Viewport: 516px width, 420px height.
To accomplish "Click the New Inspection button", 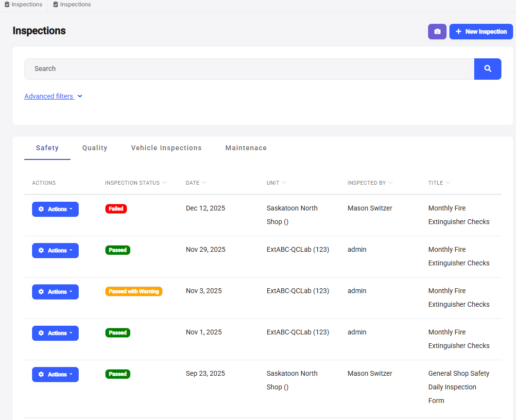I will click(481, 31).
